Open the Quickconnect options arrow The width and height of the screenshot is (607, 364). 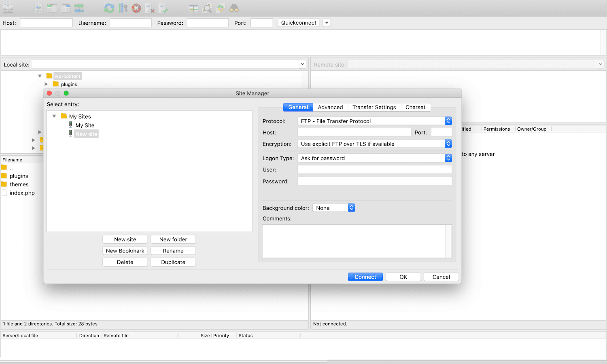pyautogui.click(x=326, y=23)
